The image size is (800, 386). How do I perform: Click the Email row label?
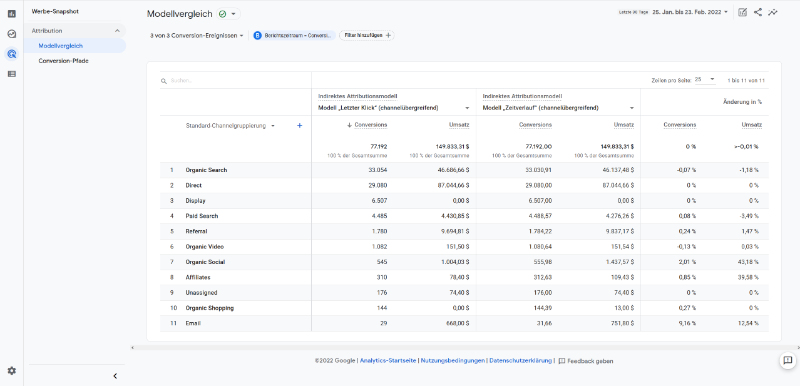click(x=193, y=324)
